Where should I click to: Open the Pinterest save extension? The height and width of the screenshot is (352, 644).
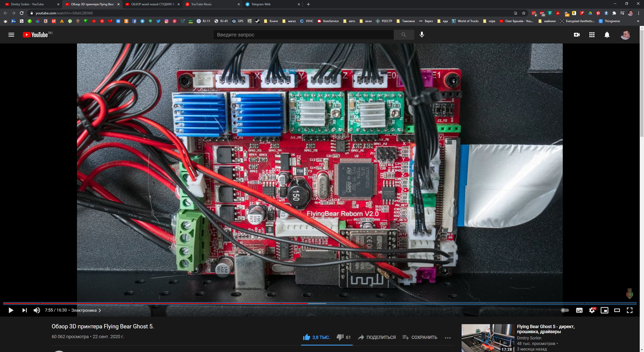[x=598, y=13]
